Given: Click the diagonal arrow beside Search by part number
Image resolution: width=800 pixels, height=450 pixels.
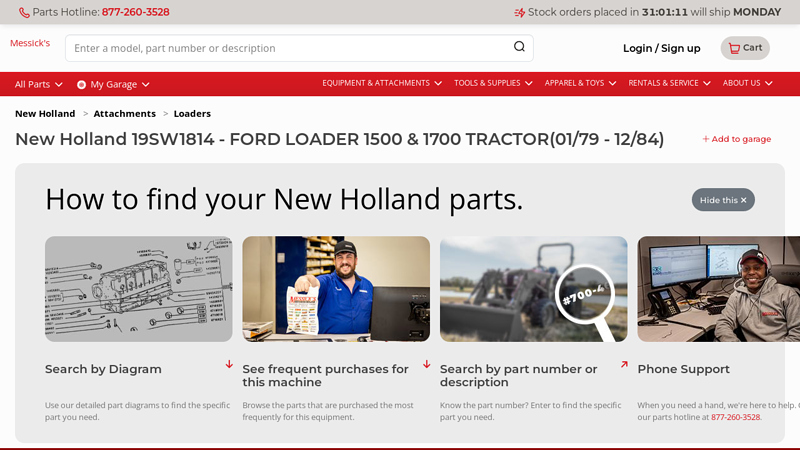Looking at the screenshot, I should pos(624,364).
